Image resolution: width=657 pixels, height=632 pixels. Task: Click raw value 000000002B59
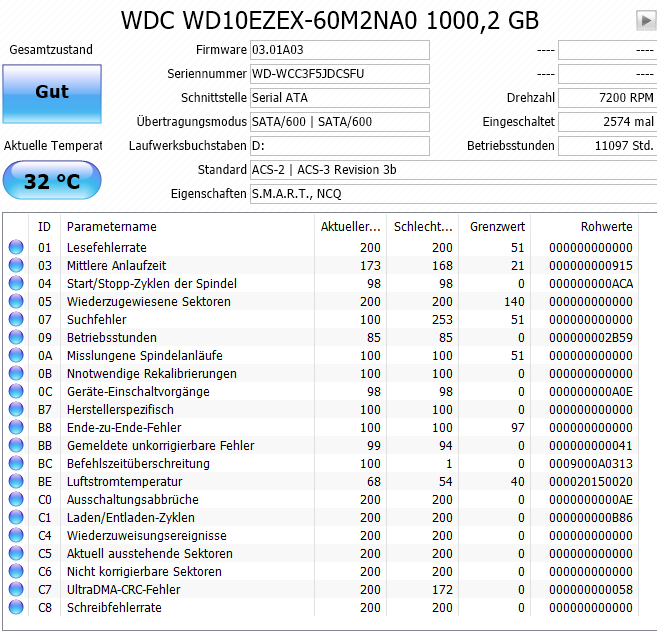coord(591,337)
